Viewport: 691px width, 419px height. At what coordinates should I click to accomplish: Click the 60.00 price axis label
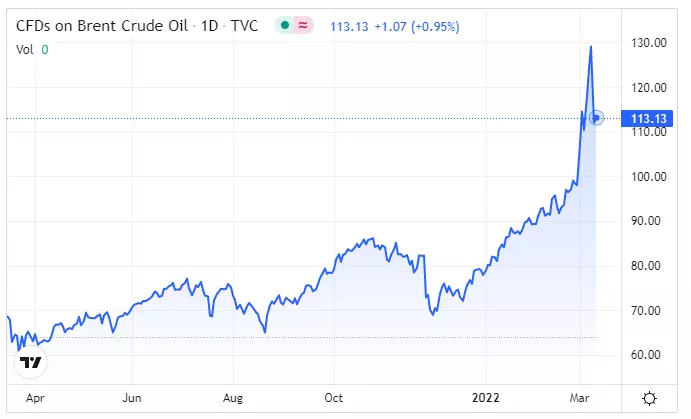[646, 355]
